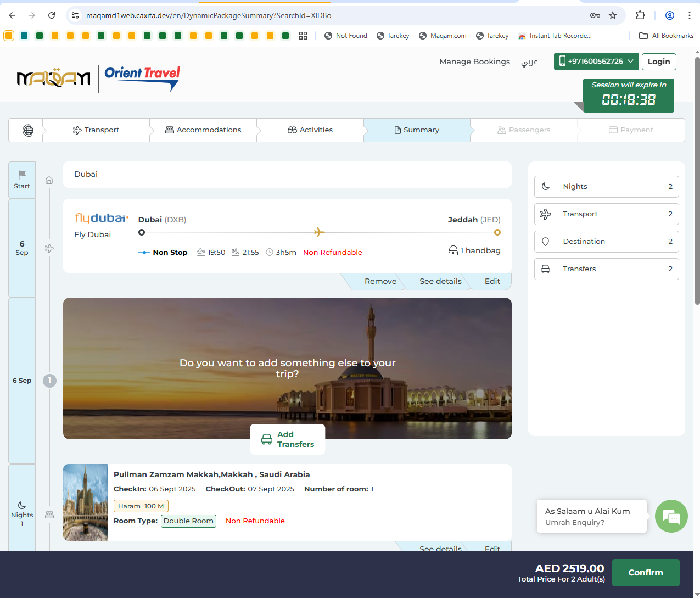Click the Fly Dubai airline logo
The width and height of the screenshot is (700, 598).
(x=101, y=219)
